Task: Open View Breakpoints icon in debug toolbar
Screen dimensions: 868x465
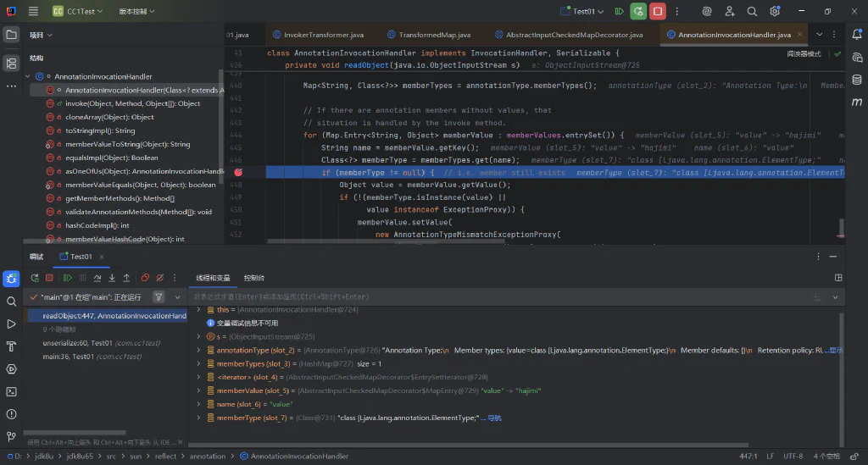Action: (145, 278)
